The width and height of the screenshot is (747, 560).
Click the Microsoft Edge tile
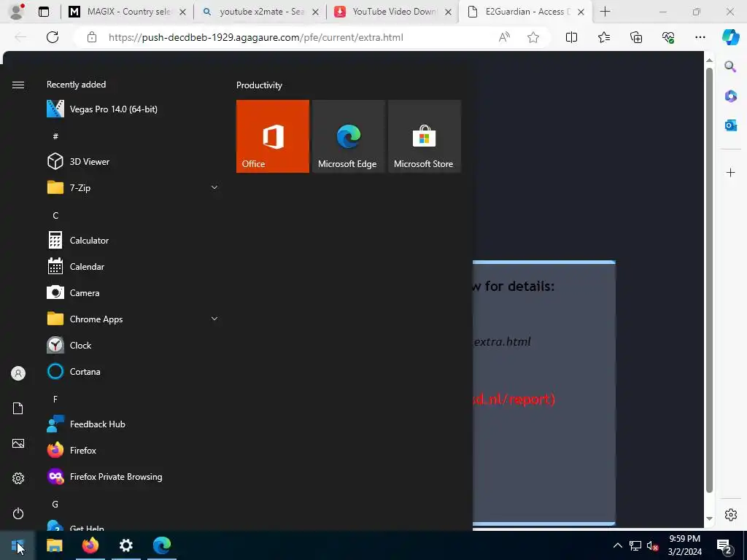[x=348, y=136]
